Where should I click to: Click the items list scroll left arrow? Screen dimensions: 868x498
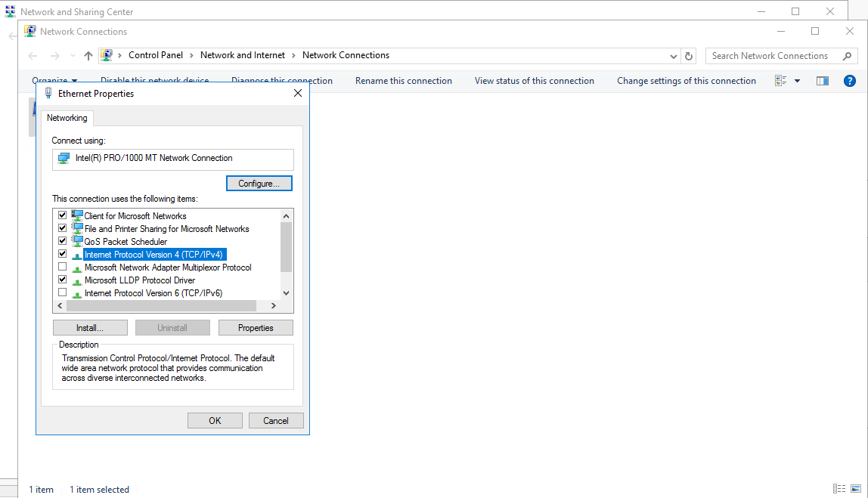click(x=60, y=306)
